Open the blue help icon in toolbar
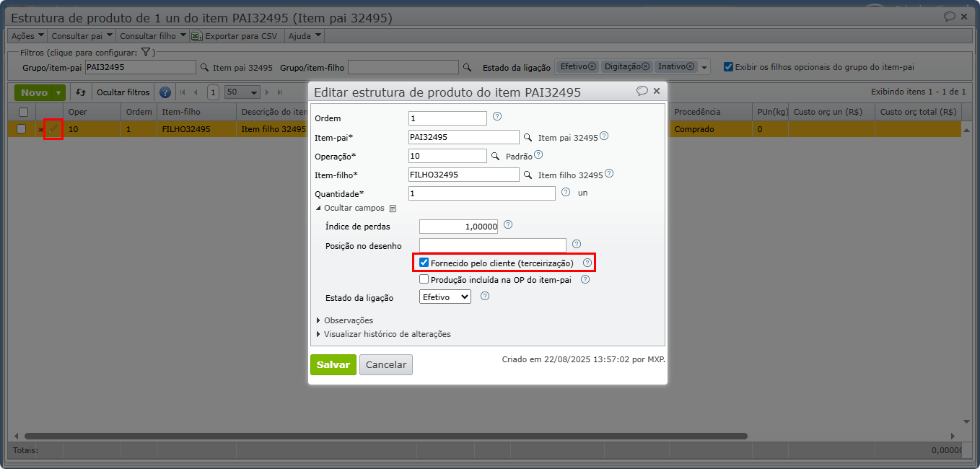Viewport: 980px width, 469px height. (x=165, y=92)
